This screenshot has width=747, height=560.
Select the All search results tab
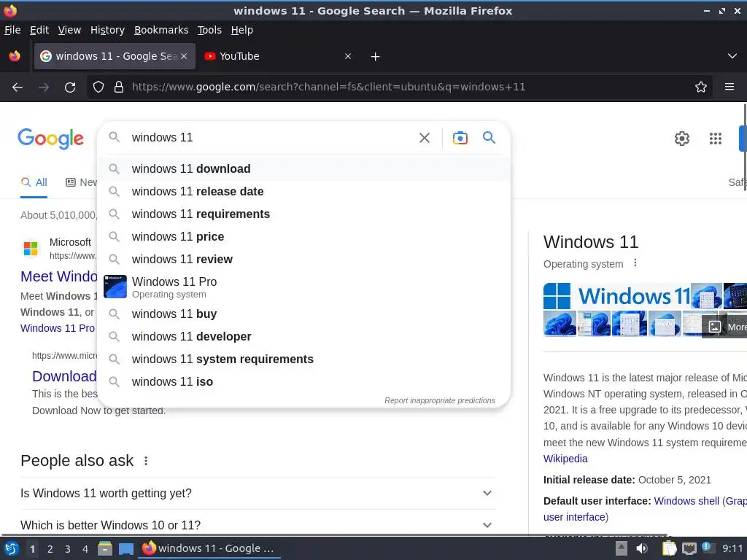34,182
